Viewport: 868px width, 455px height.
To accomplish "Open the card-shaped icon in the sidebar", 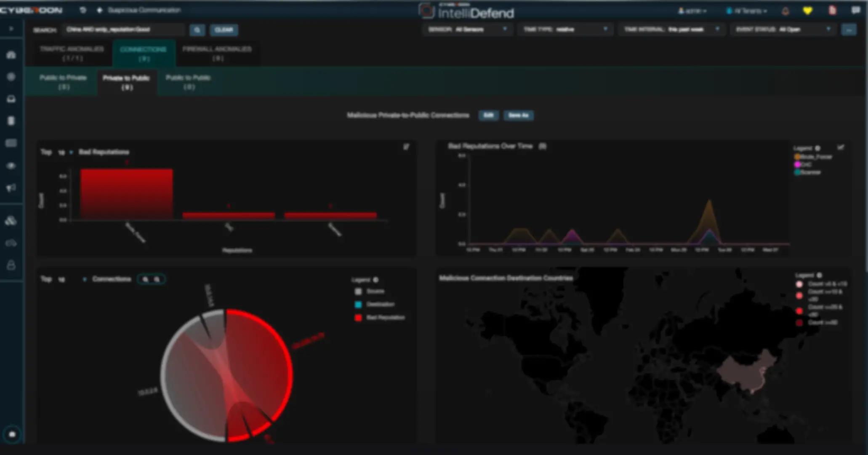I will pyautogui.click(x=11, y=143).
